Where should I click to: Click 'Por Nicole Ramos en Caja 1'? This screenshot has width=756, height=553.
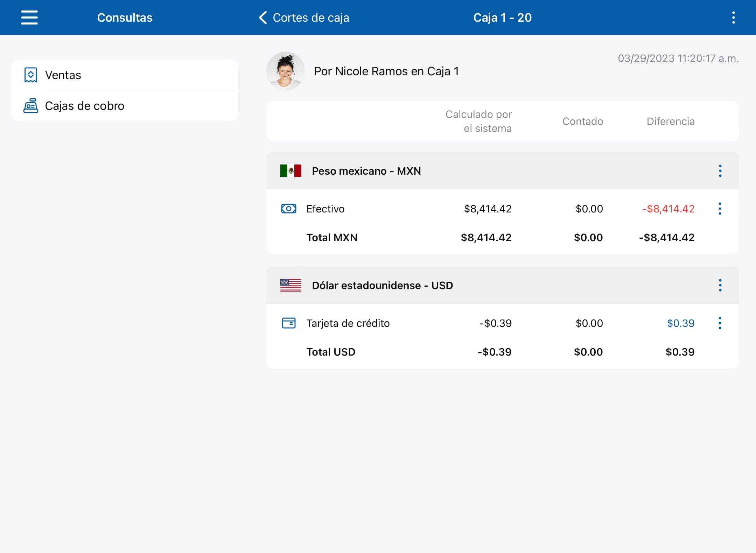point(386,71)
